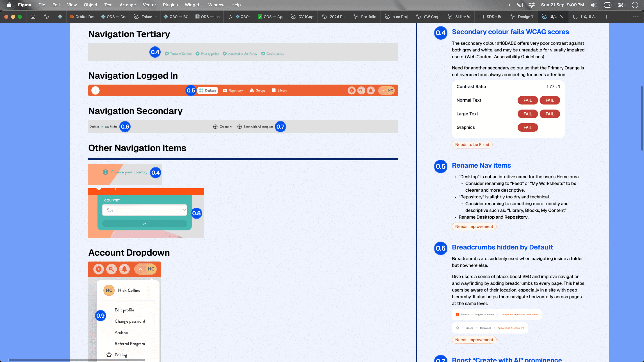Close the UI/U tab
This screenshot has width=644, height=362.
click(562, 17)
